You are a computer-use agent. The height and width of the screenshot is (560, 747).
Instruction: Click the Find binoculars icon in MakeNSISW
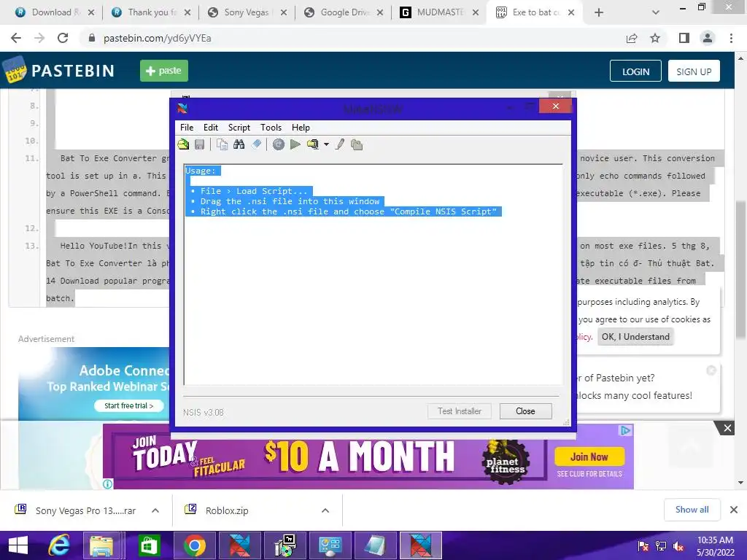point(239,144)
